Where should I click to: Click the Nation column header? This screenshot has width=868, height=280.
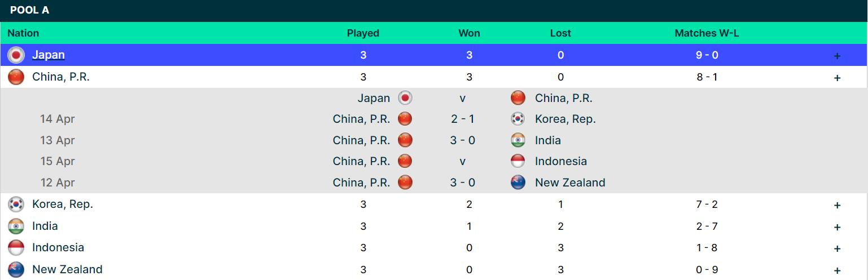coord(23,33)
